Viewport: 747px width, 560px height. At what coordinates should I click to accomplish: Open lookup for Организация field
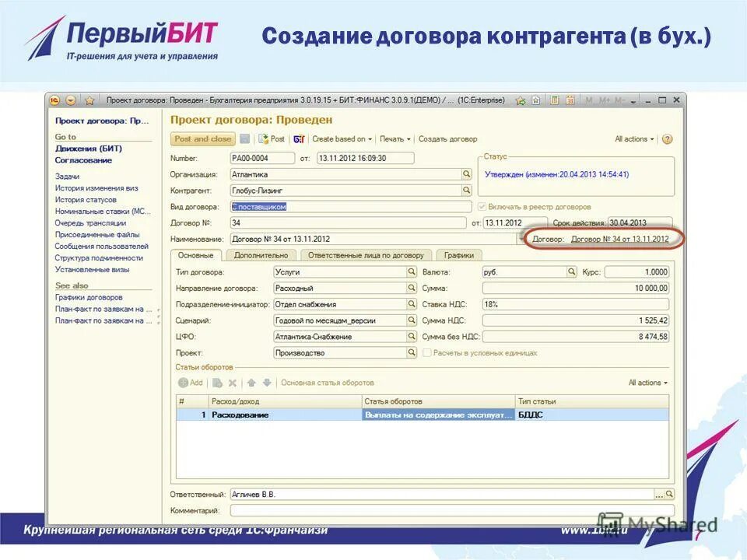(466, 174)
